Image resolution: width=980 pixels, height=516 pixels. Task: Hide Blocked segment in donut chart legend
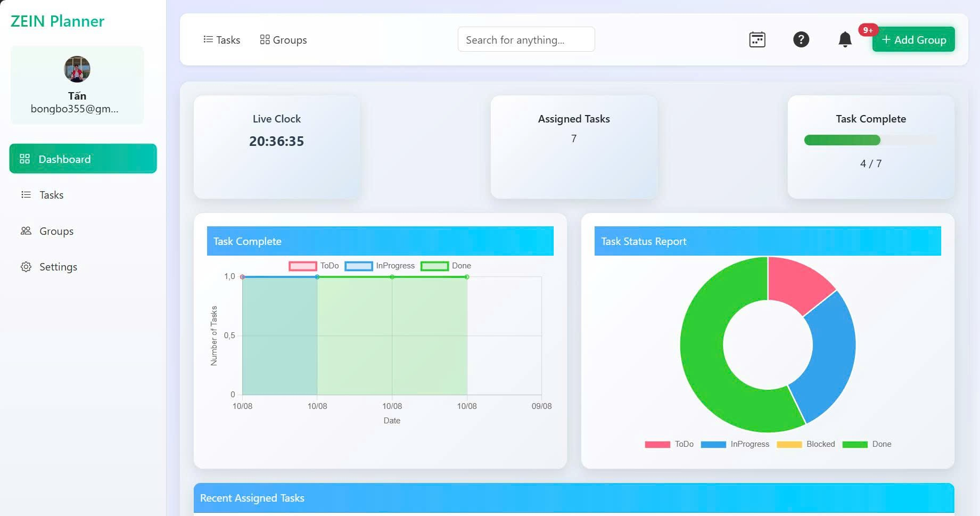coord(805,444)
